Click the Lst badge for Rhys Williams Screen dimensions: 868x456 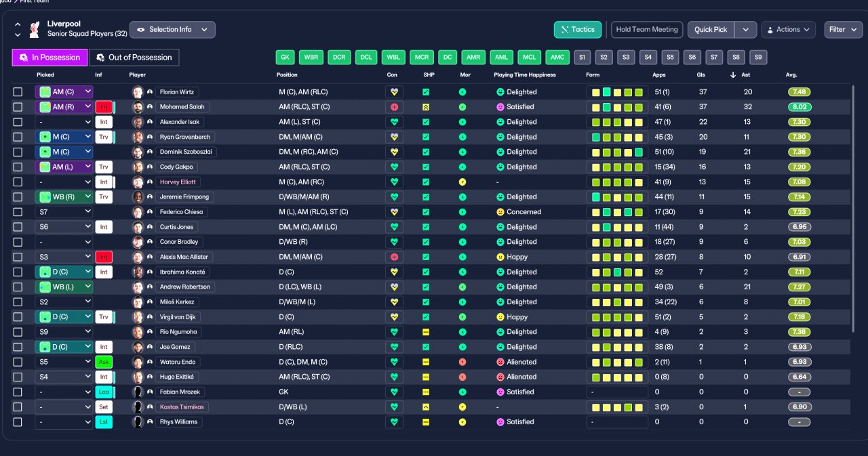click(104, 422)
